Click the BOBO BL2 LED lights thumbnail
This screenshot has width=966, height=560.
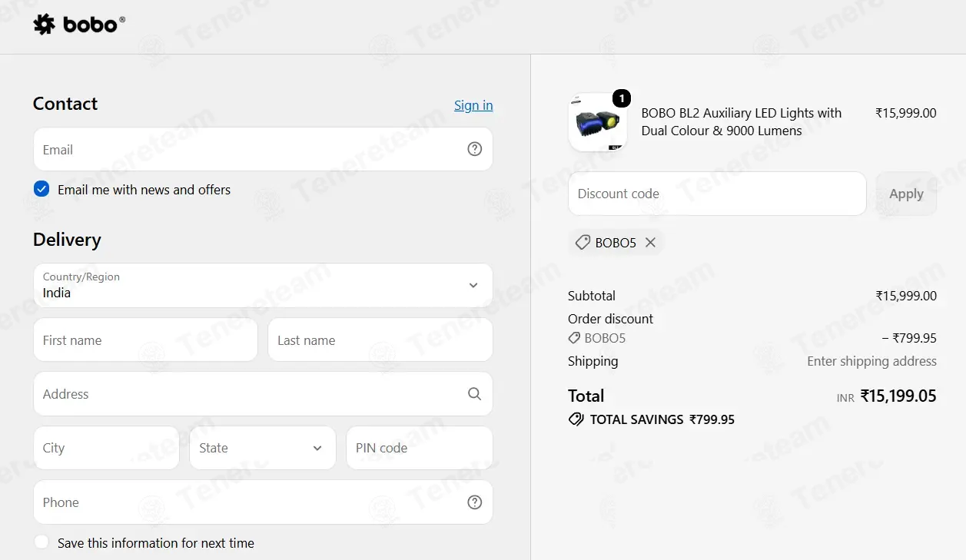click(598, 122)
